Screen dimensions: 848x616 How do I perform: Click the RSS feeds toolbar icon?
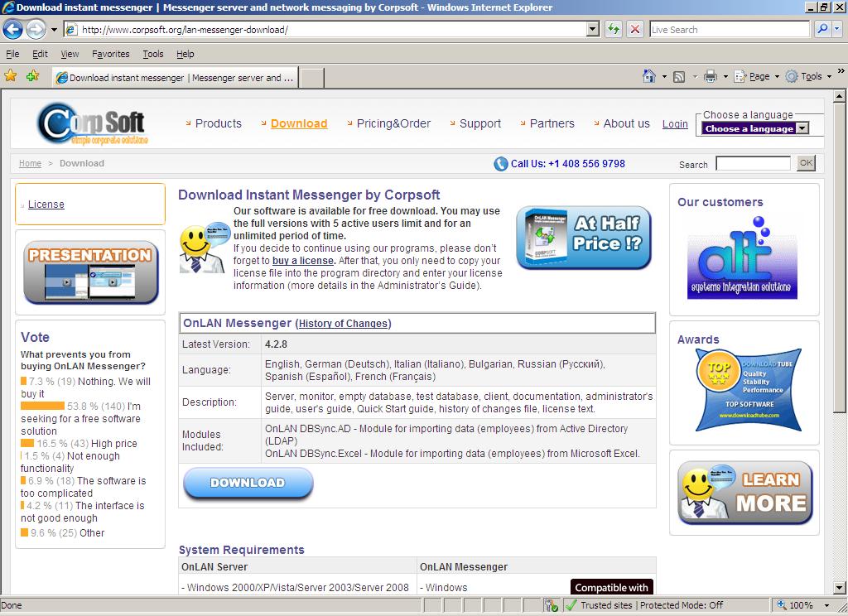(x=679, y=76)
